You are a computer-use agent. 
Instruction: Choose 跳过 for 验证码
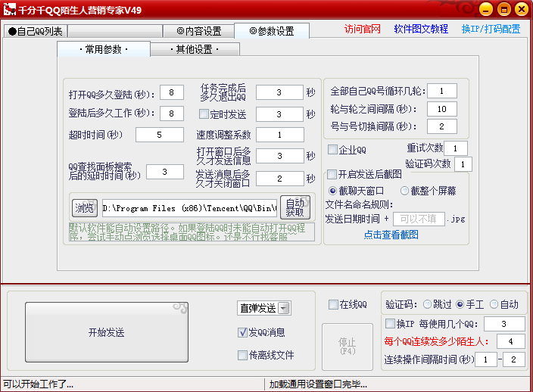click(x=427, y=304)
